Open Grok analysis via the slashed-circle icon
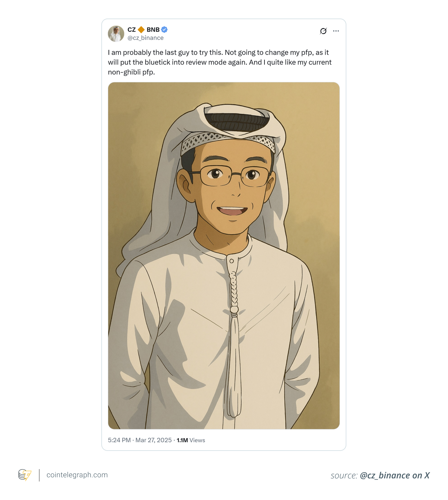448x500 pixels. tap(323, 31)
